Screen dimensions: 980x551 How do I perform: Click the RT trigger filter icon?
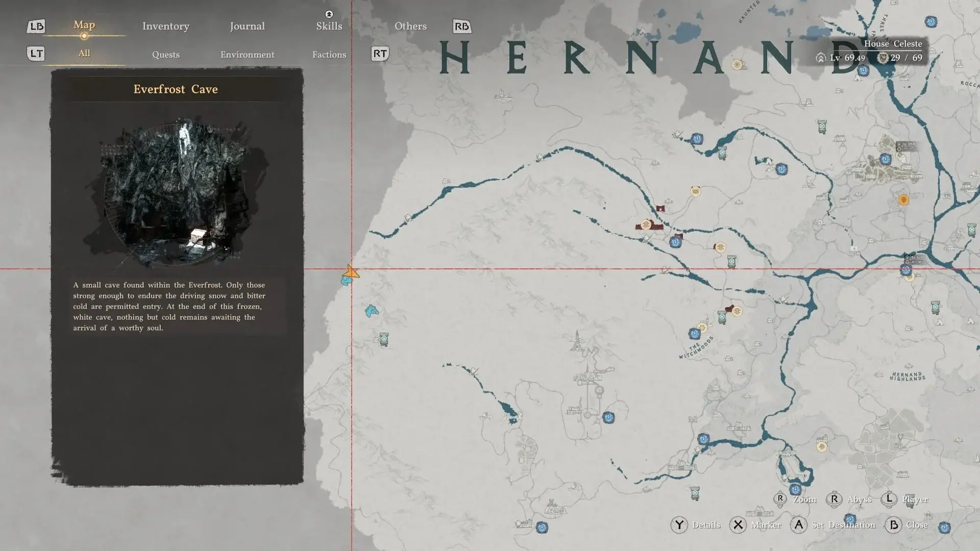coord(380,54)
